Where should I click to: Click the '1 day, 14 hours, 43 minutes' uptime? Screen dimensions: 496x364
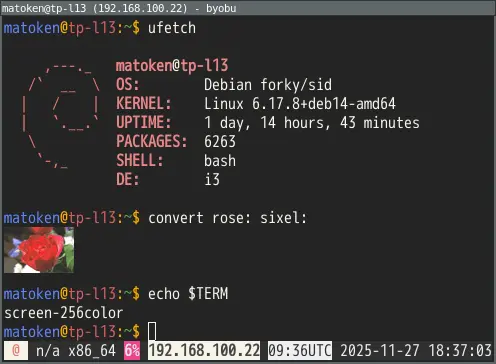coord(312,123)
